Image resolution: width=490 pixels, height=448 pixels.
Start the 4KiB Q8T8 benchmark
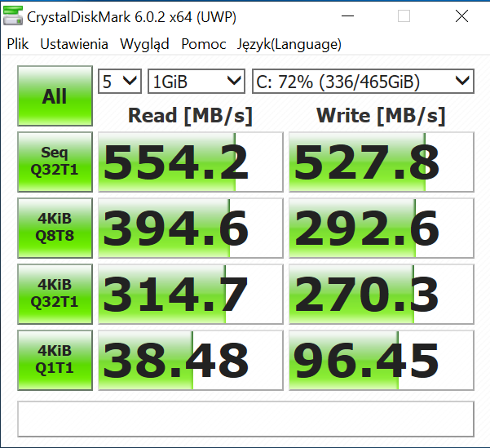(55, 228)
